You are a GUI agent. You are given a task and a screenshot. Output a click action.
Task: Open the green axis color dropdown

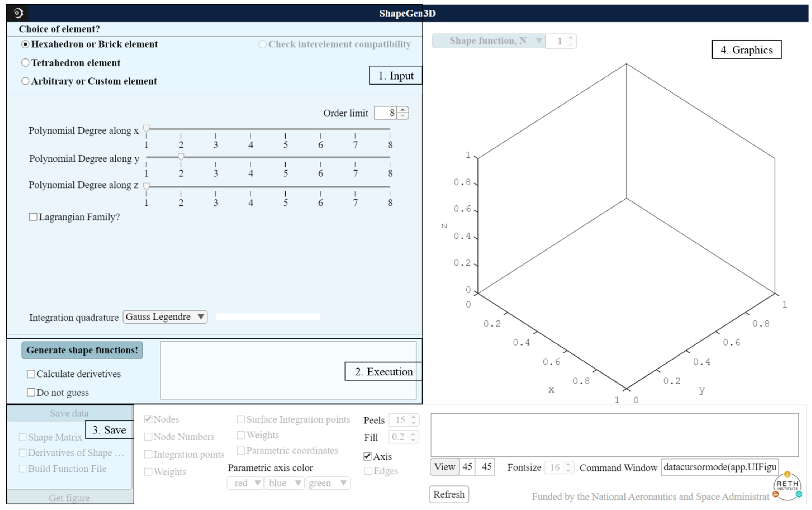pyautogui.click(x=328, y=483)
